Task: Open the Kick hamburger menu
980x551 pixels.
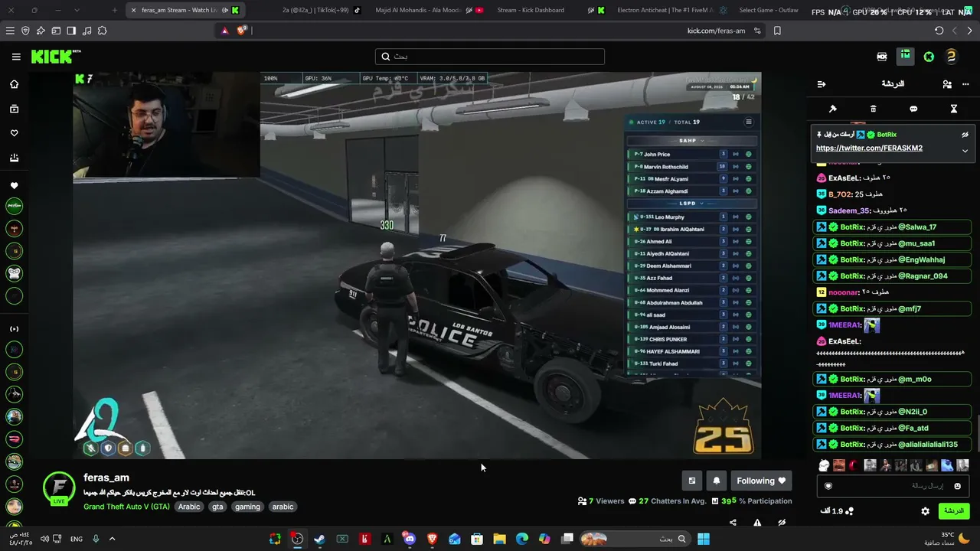Action: (16, 57)
